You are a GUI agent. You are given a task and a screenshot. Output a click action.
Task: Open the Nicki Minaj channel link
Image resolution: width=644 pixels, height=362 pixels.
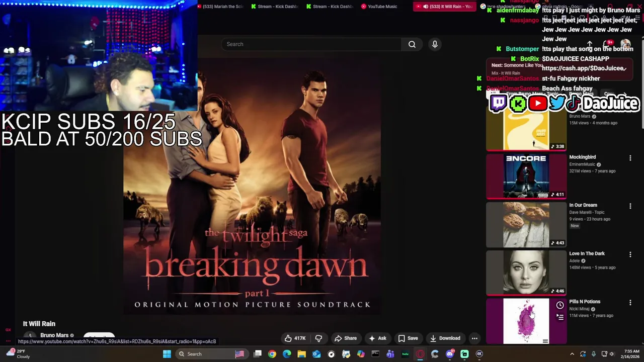pos(579,309)
